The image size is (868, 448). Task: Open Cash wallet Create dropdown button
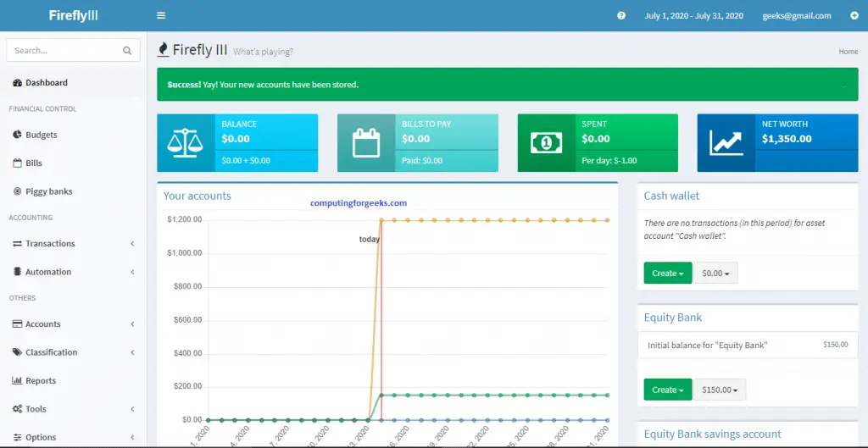pos(668,274)
